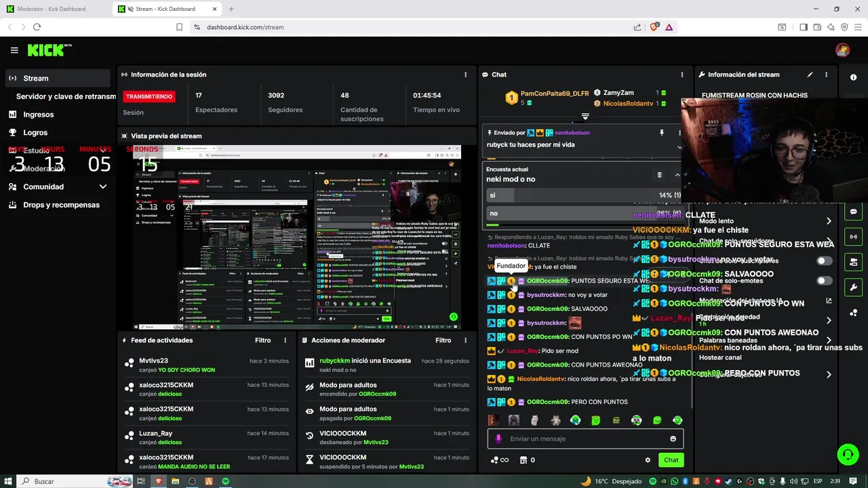Viewport: 868px width, 488px height.
Task: Collapse the current poll with chevron up
Action: (677, 175)
